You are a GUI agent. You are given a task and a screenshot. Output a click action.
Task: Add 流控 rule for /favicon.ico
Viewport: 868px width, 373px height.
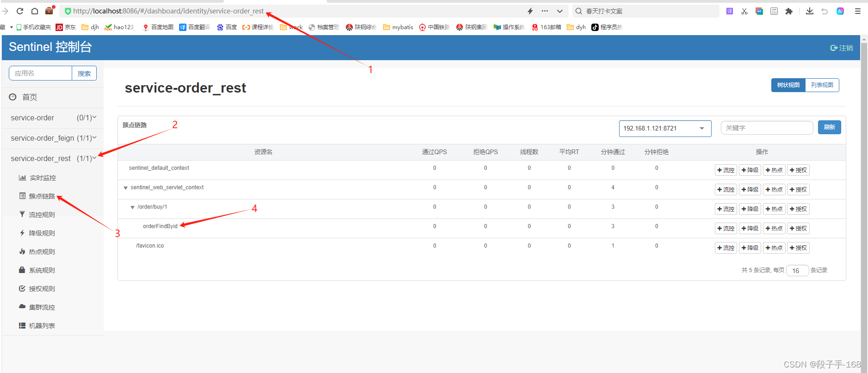coord(726,248)
